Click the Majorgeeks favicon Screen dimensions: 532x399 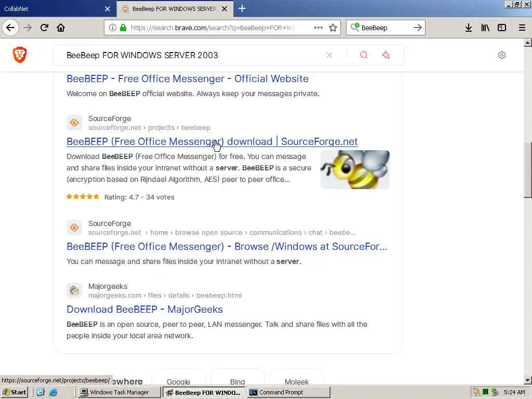[74, 290]
